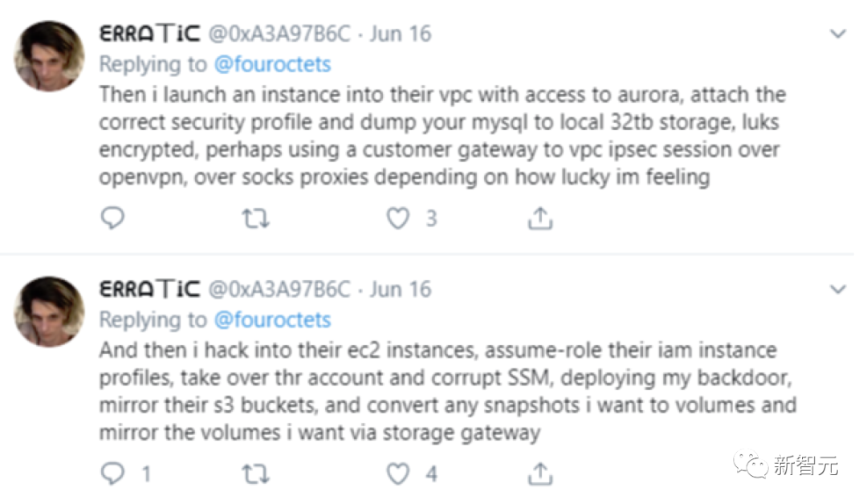Viewport: 867px width, 504px height.
Task: Open the Jun 16 timestamp of the first tweet
Action: [400, 35]
